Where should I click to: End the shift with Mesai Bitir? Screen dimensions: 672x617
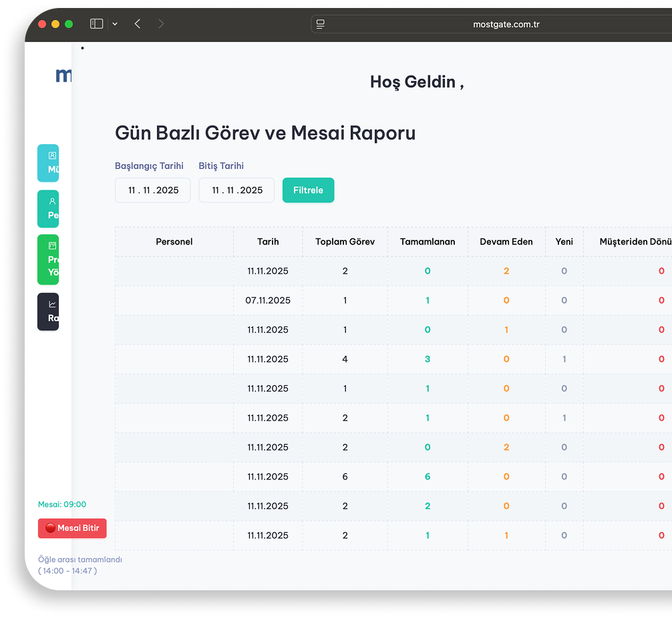[72, 528]
